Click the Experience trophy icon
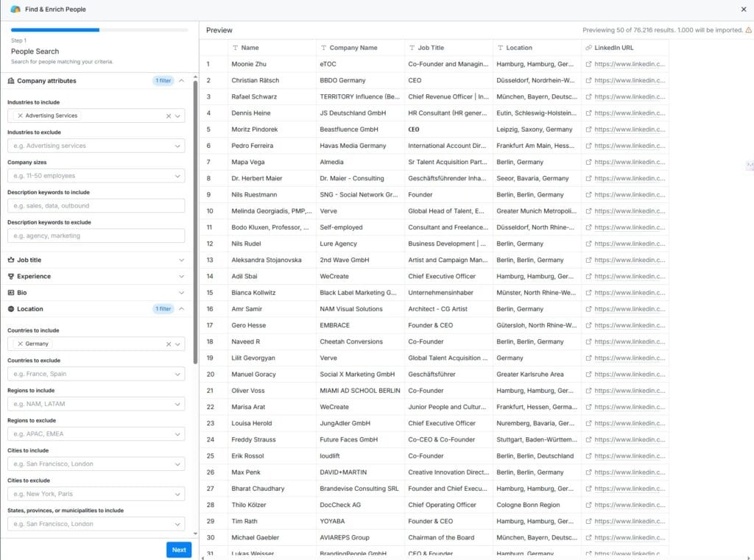Image resolution: width=754 pixels, height=560 pixels. pos(11,277)
